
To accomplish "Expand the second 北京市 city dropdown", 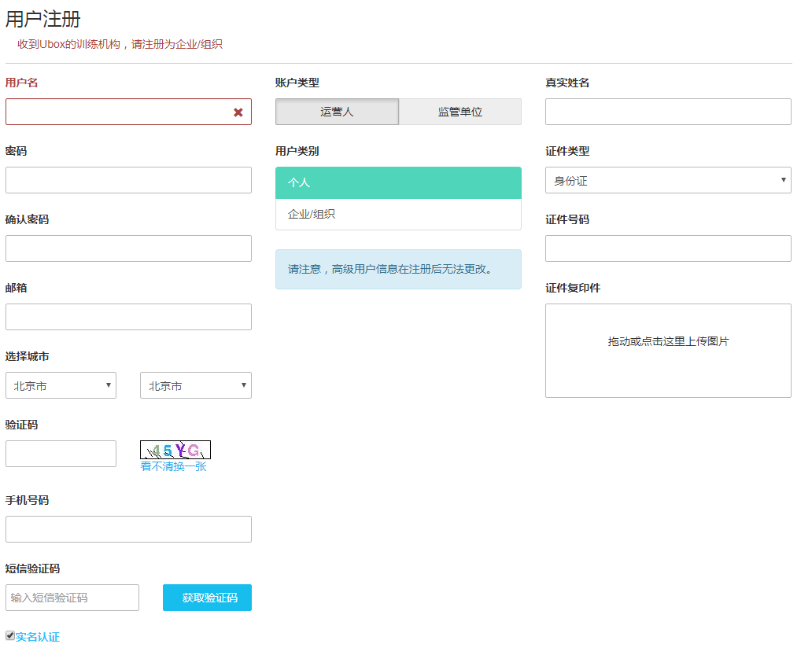I will (195, 385).
